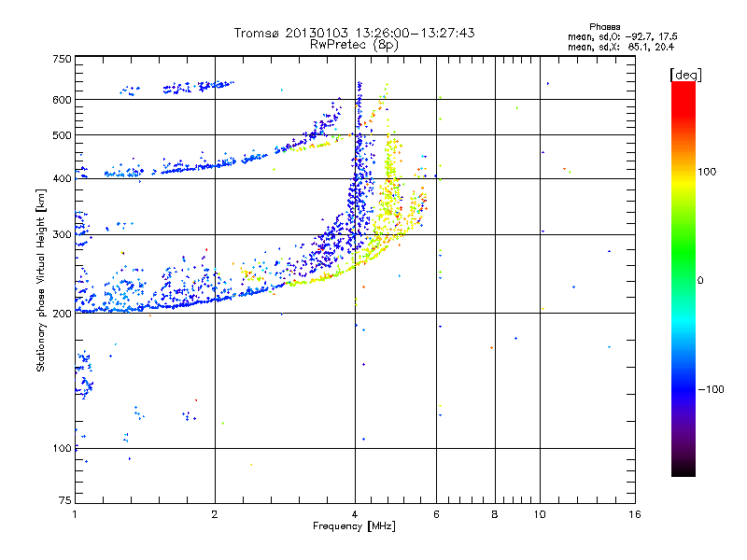Viewport: 747px width, 560px height.
Task: Click the 'Stationary phase Virtual Height [km]' axis label
Action: point(41,280)
